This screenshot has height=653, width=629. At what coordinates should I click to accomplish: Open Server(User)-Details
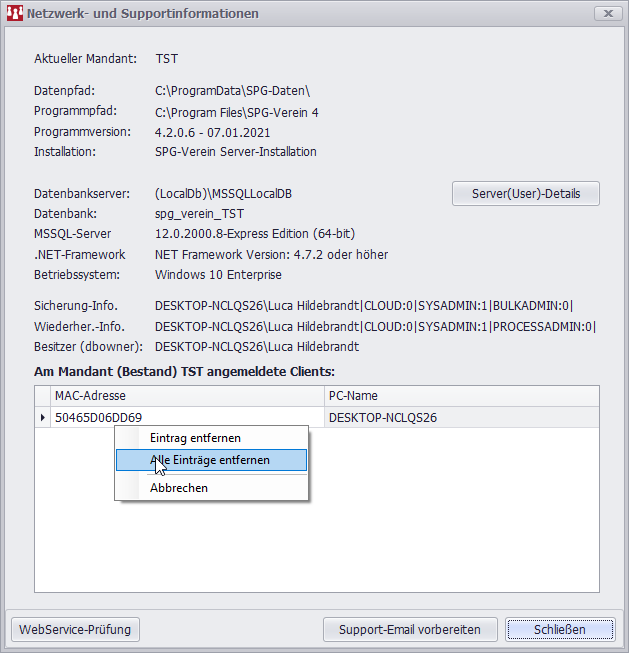(x=526, y=193)
